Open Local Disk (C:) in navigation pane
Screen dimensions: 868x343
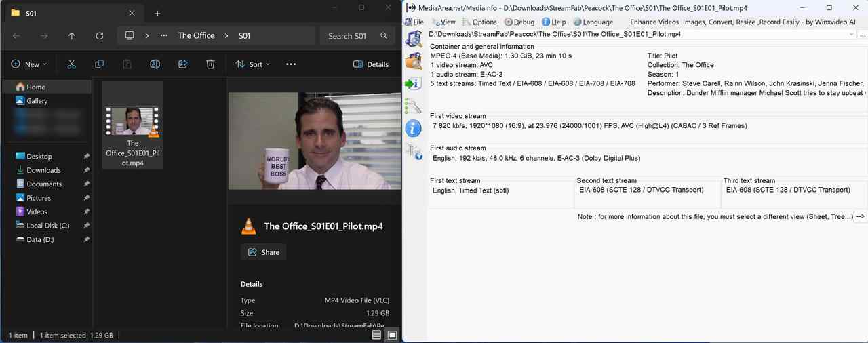[x=47, y=226]
